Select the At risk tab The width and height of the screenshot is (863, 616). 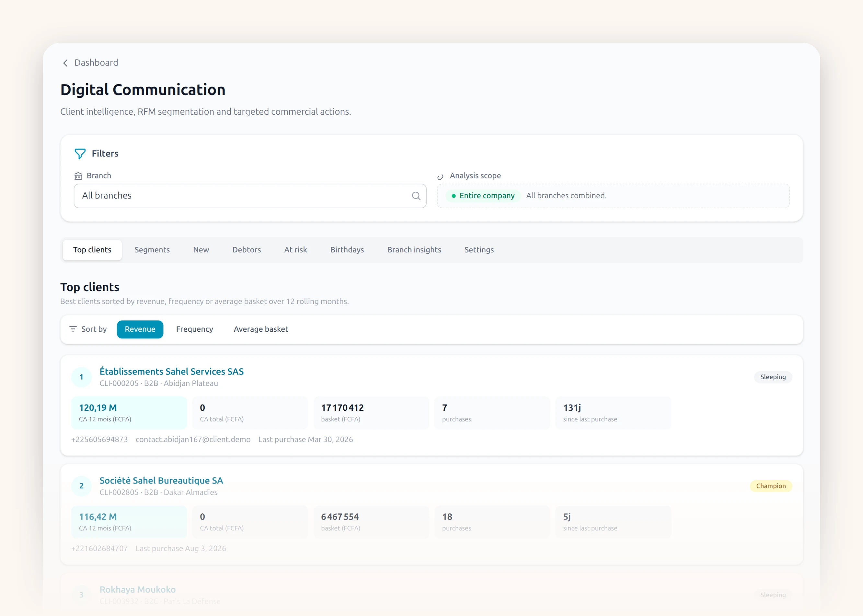pos(295,250)
